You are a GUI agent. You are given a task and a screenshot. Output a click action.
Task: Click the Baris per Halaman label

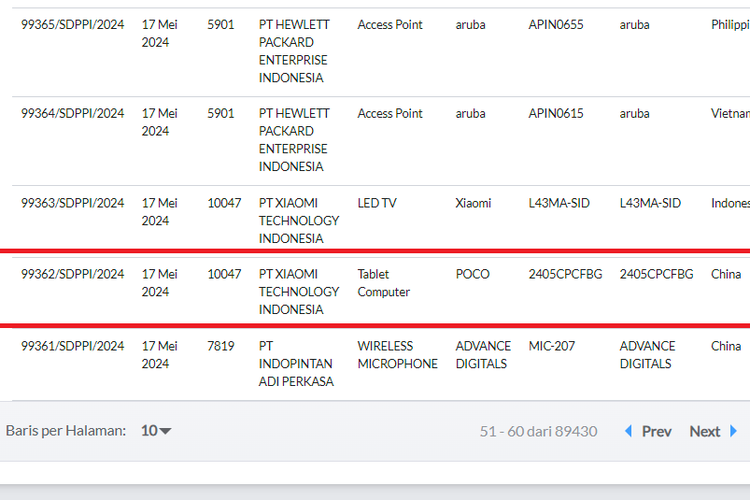click(x=66, y=431)
